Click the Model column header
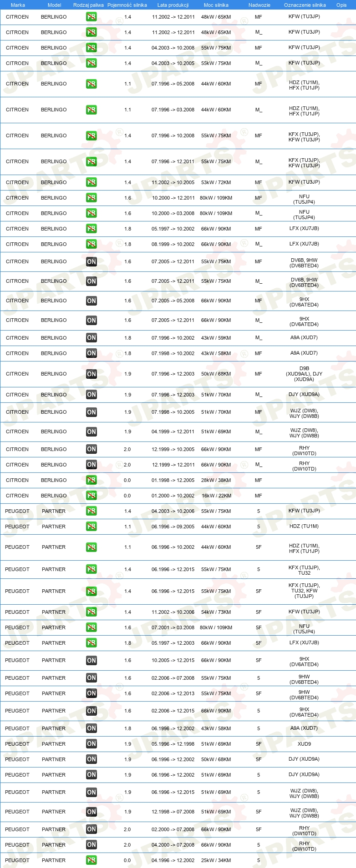 (x=54, y=5)
